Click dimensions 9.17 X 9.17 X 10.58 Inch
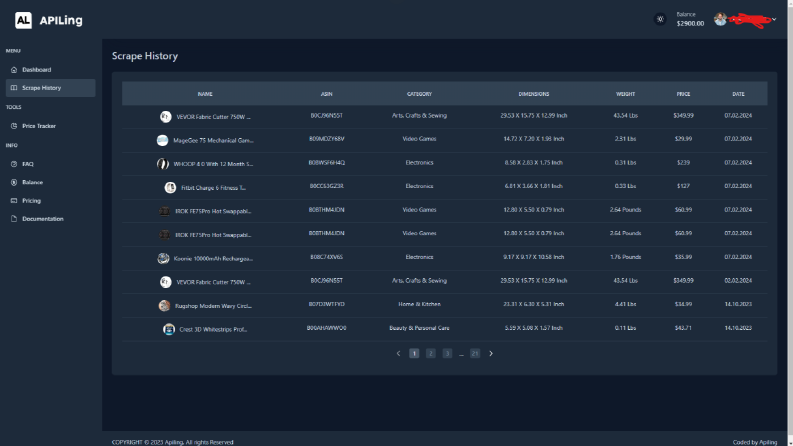The width and height of the screenshot is (793, 446). tap(534, 257)
